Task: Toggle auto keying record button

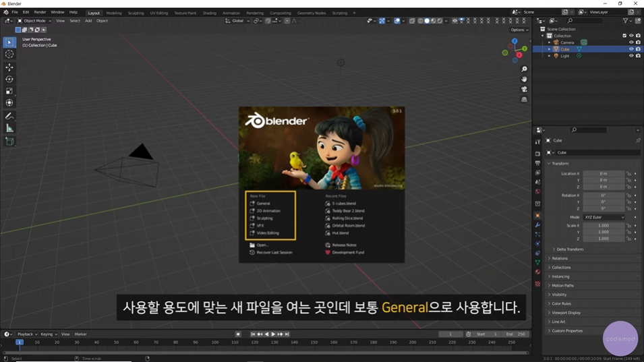Action: [x=238, y=334]
